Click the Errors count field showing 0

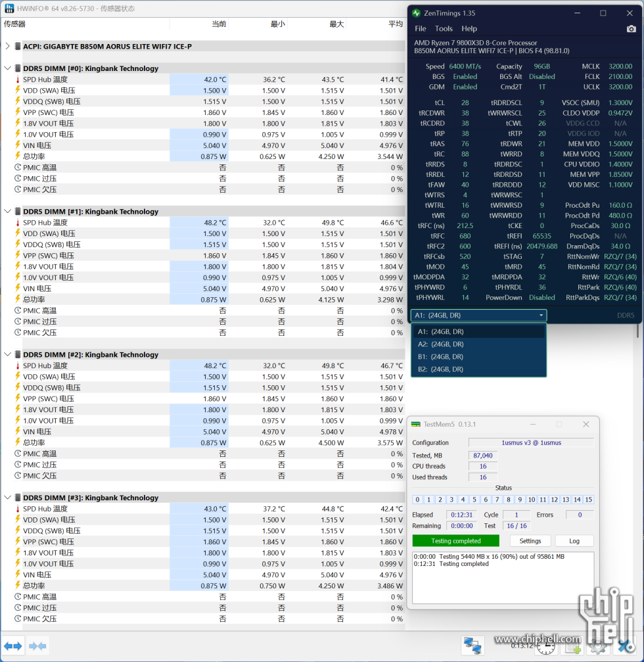click(x=580, y=515)
